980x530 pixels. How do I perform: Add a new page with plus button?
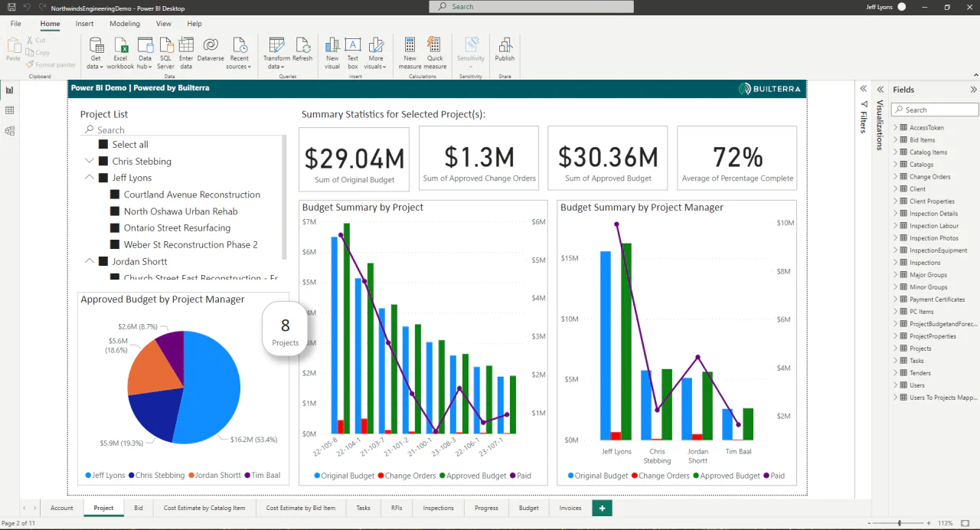603,508
